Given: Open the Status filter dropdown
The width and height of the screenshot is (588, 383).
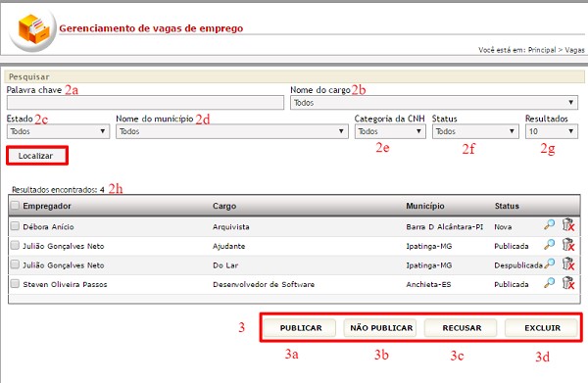Looking at the screenshot, I should coord(475,131).
